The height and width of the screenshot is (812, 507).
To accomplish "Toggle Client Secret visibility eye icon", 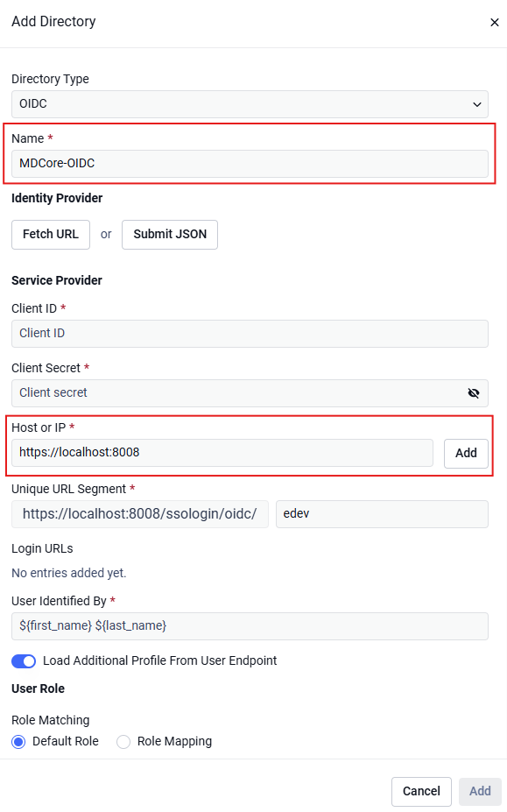I will [x=474, y=393].
